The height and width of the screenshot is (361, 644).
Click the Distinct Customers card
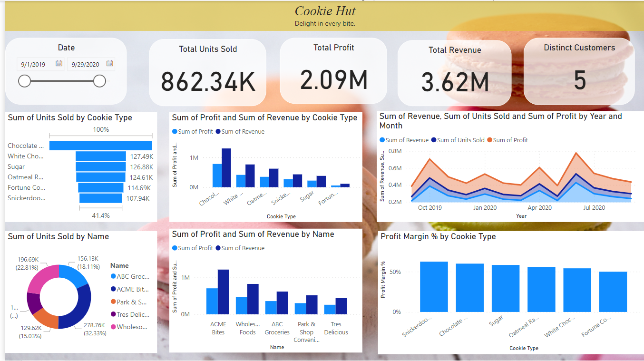click(x=579, y=70)
